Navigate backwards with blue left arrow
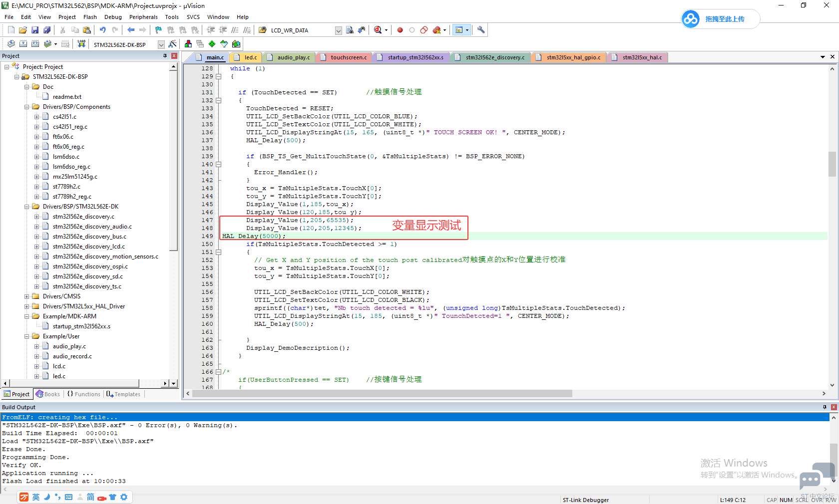 (131, 30)
